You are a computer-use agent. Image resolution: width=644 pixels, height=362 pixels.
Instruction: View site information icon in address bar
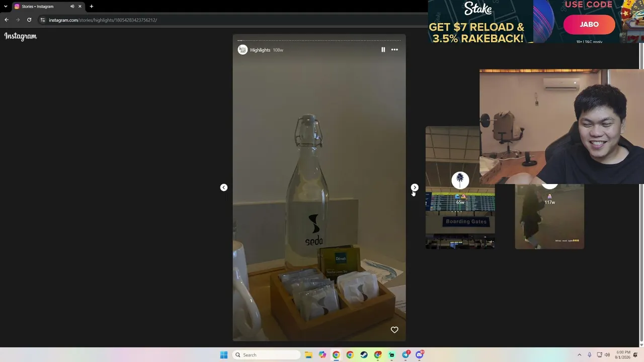[x=43, y=20]
